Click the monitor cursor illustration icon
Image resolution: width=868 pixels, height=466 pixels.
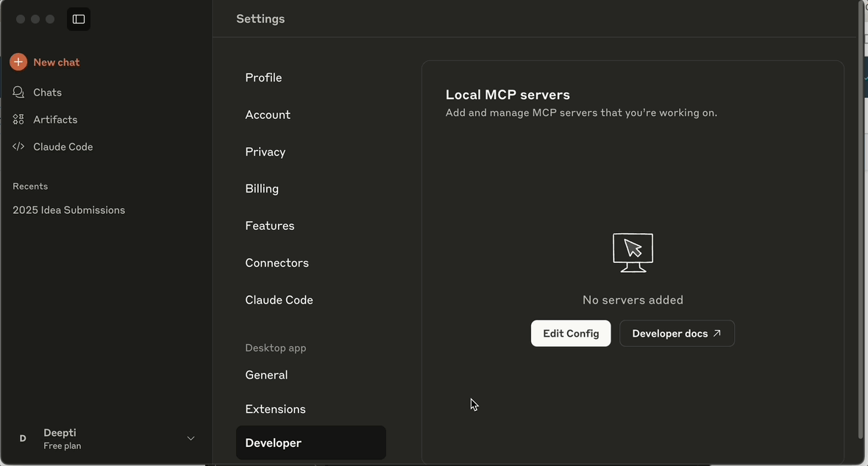point(633,252)
